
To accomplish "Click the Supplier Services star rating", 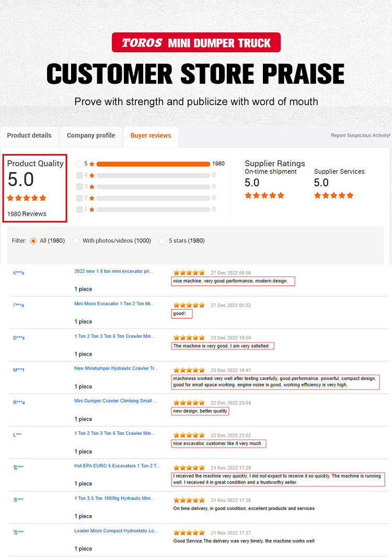I will (x=333, y=196).
